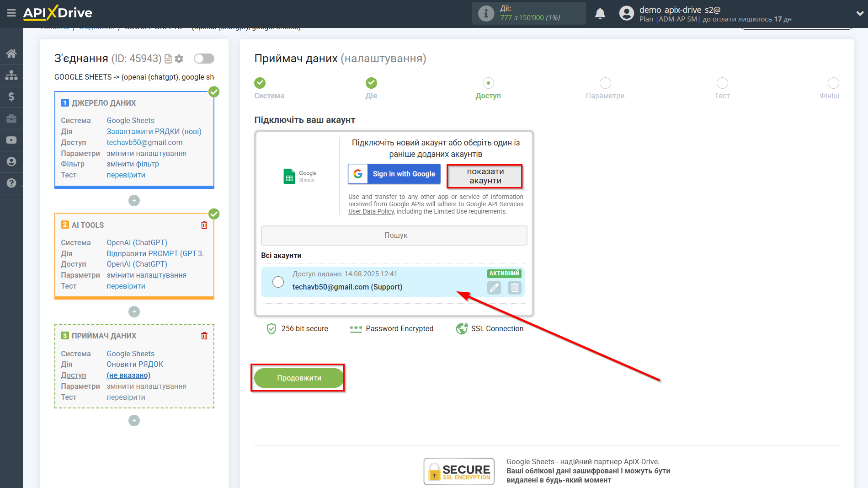This screenshot has height=488, width=868.
Task: Click змінити фільтр link
Action: click(133, 164)
